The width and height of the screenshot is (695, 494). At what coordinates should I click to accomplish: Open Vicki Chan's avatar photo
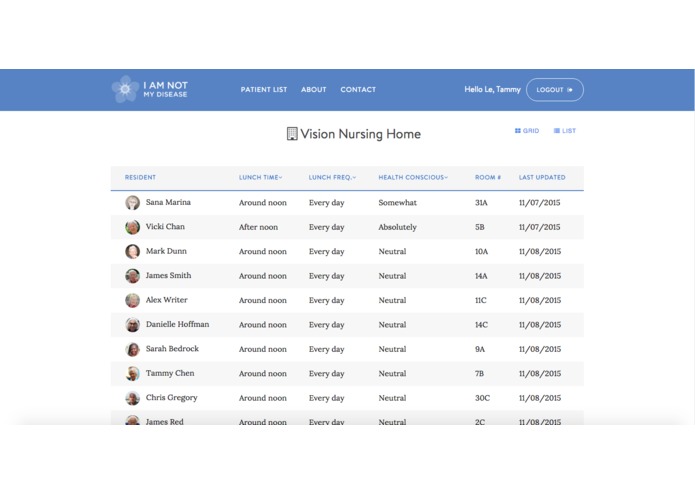point(133,227)
